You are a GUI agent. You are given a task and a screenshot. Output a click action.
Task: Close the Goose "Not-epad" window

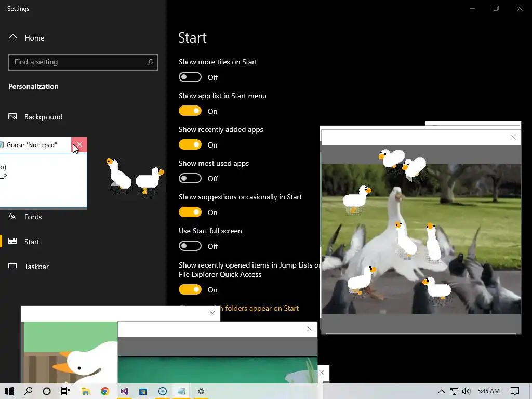click(79, 145)
